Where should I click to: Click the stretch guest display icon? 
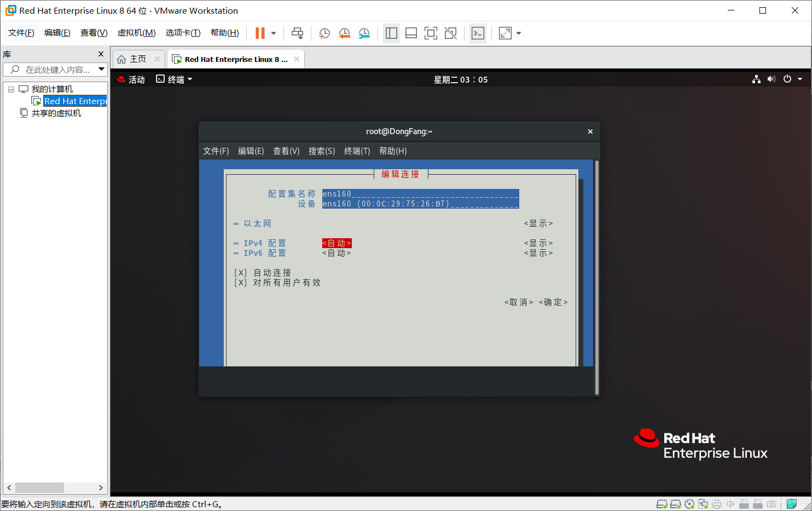505,33
